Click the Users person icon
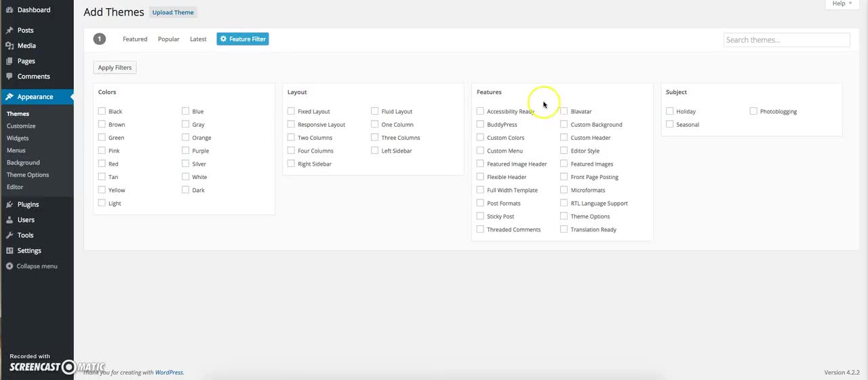This screenshot has width=868, height=380. [9, 220]
